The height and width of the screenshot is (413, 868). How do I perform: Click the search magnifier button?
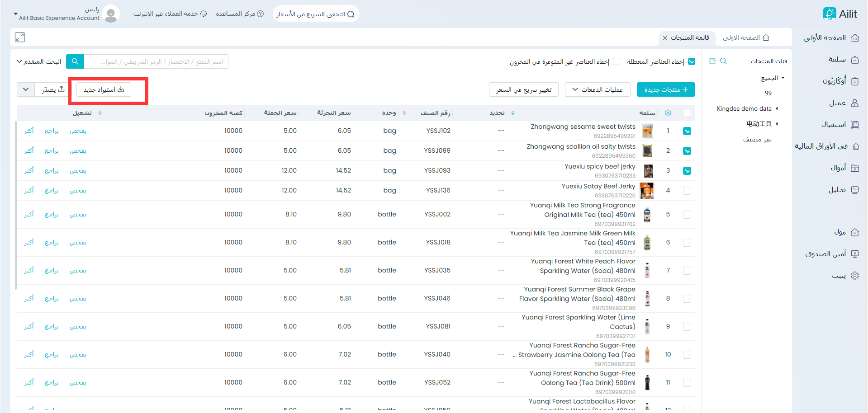coord(75,61)
